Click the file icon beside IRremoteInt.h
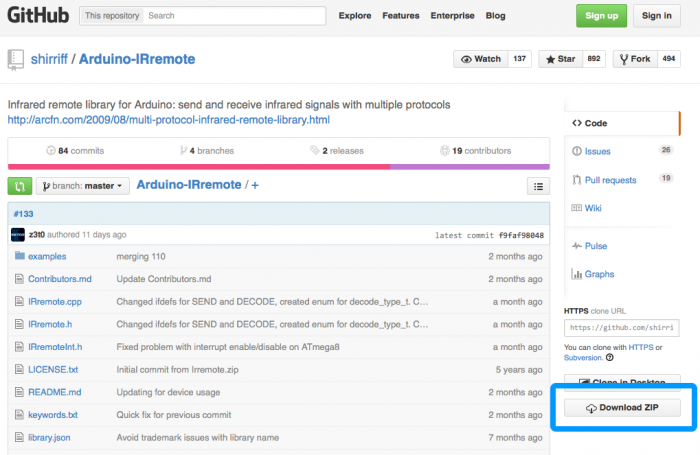This screenshot has height=455, width=700. click(19, 347)
